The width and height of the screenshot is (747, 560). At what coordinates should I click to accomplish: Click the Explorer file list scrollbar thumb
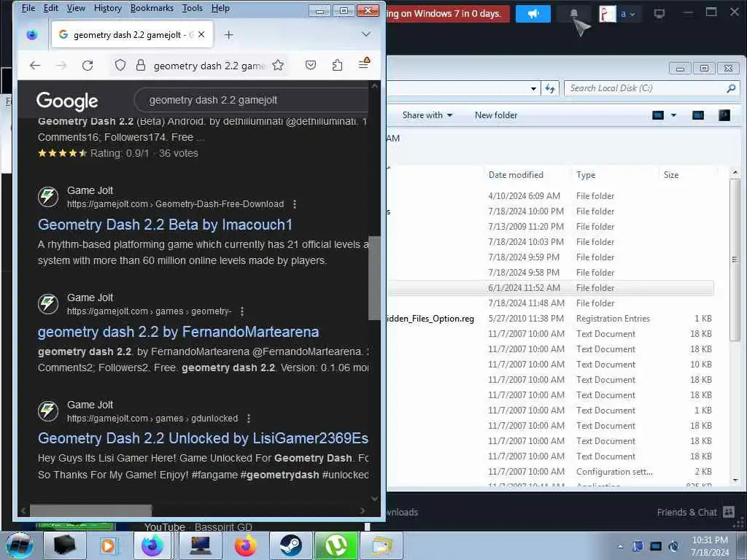(735, 260)
